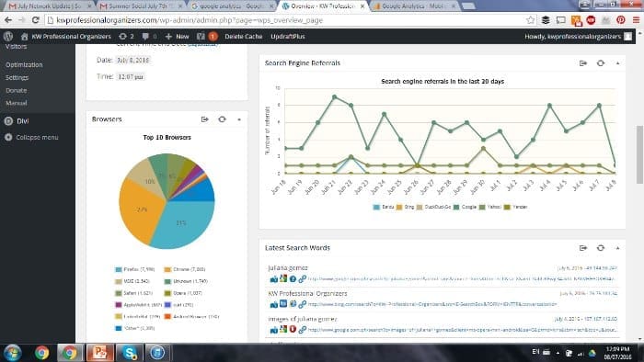The height and width of the screenshot is (362, 644).
Task: Open Browsers widget more-details arrow icon
Action: tap(205, 119)
